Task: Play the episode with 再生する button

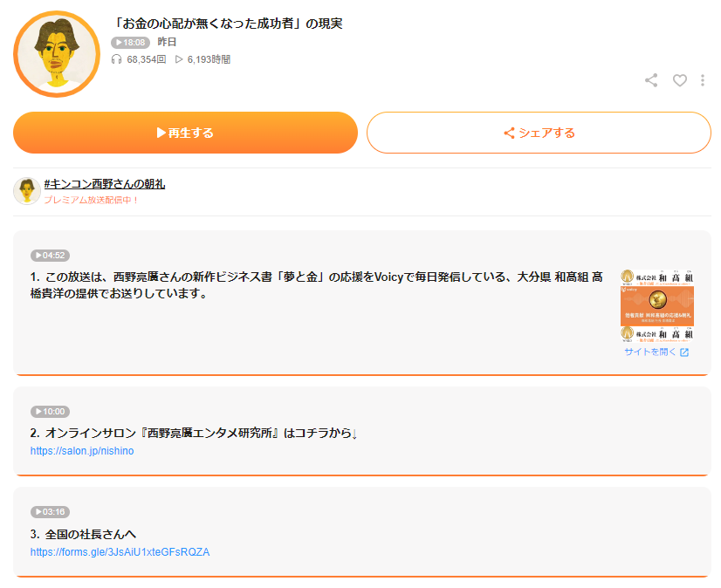Action: 185,133
